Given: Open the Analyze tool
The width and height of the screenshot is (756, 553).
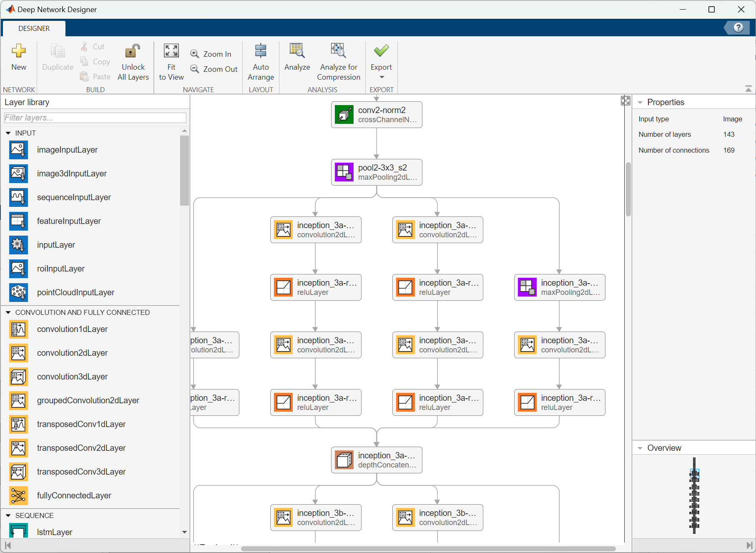Looking at the screenshot, I should [297, 51].
